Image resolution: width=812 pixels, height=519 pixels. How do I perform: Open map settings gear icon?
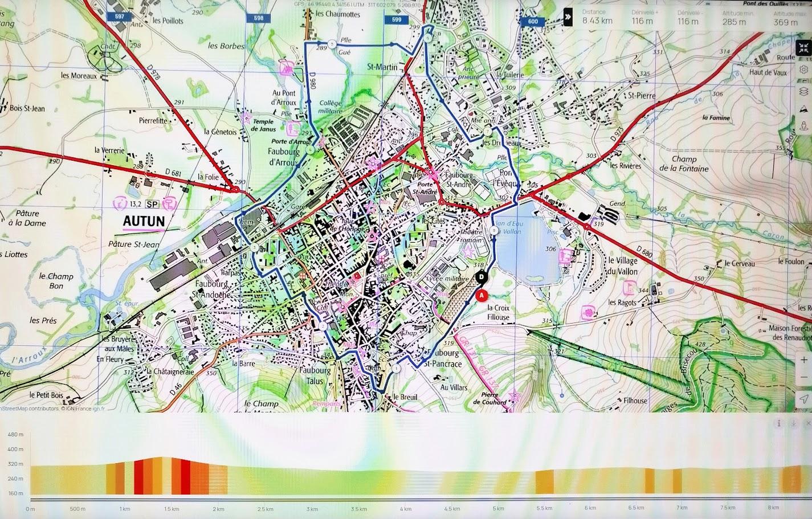click(803, 70)
